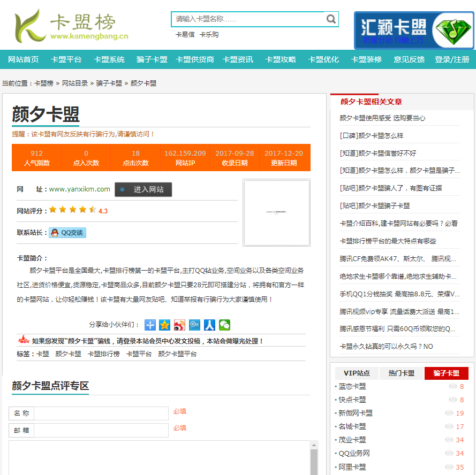Open QQ业务网 in the sidebar list
The height and width of the screenshot is (475, 476).
354,453
